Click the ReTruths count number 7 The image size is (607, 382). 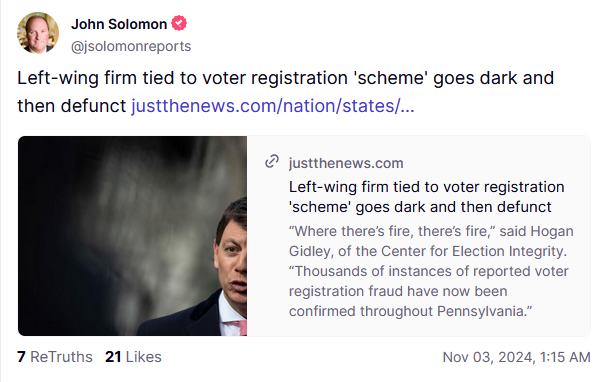coord(21,357)
